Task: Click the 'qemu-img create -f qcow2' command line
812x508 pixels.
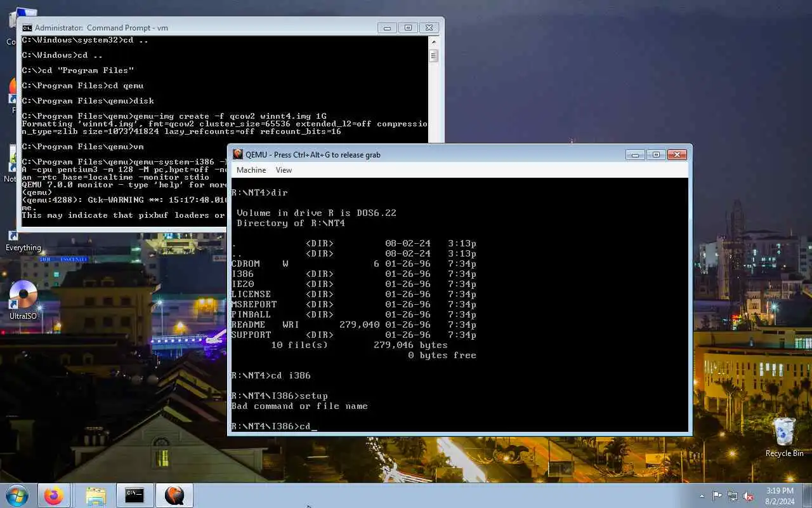Action: 174,116
